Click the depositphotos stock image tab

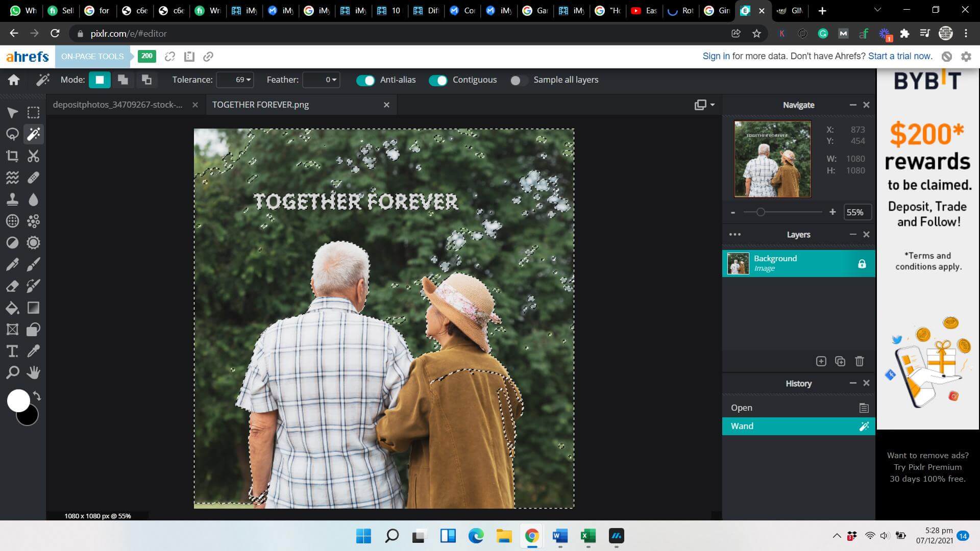point(118,104)
